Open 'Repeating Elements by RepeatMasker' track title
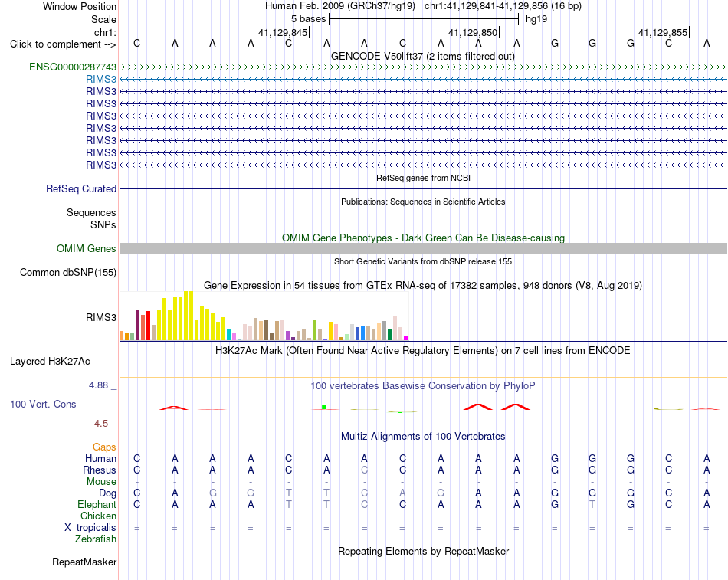The image size is (728, 580). [x=423, y=552]
